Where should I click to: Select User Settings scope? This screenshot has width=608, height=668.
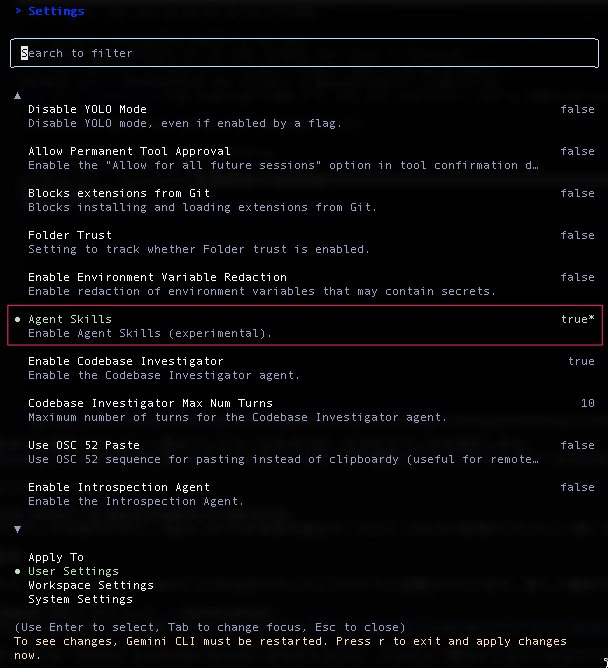[73, 571]
